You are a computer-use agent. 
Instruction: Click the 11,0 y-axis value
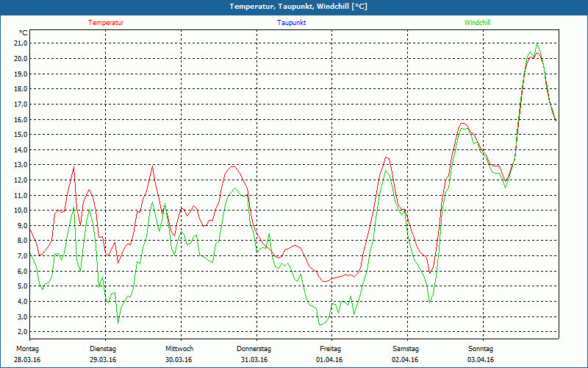point(21,195)
